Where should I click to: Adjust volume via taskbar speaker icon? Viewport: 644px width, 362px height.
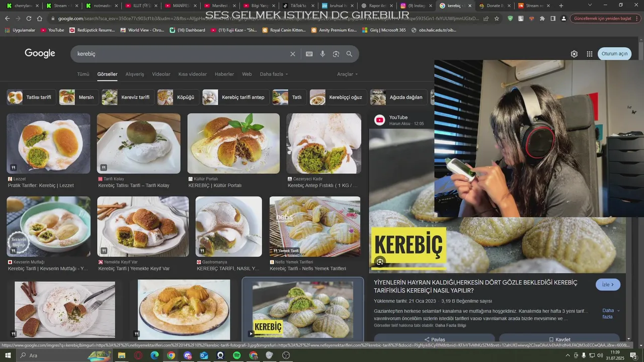click(599, 355)
